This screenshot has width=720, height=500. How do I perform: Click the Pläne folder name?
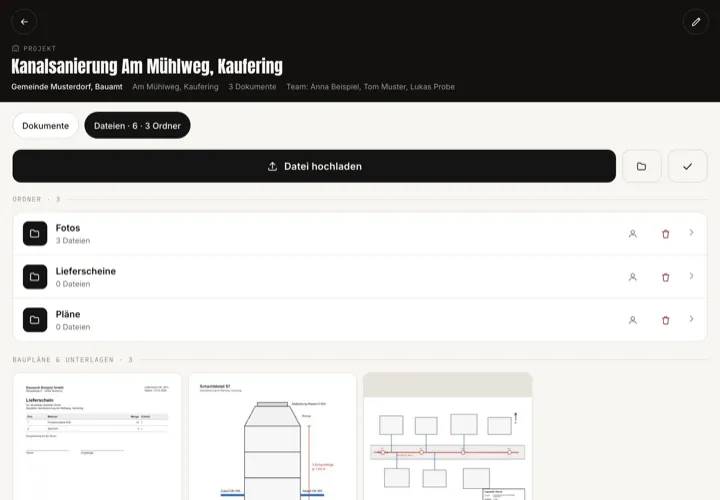click(68, 314)
